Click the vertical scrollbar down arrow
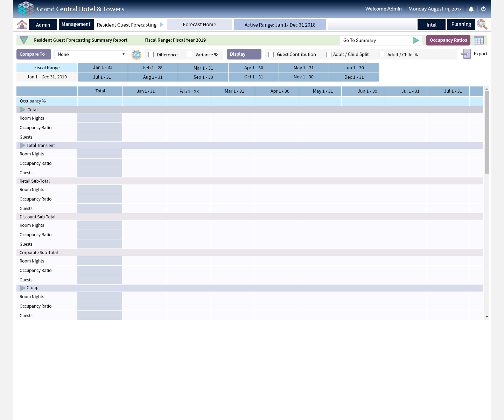This screenshot has width=504, height=420. 486,317
